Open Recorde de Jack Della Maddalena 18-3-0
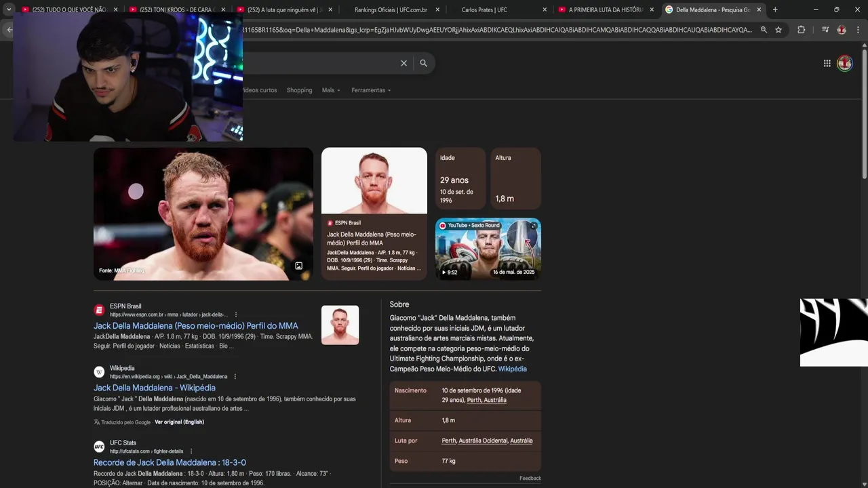Viewport: 868px width, 488px height. click(170, 462)
